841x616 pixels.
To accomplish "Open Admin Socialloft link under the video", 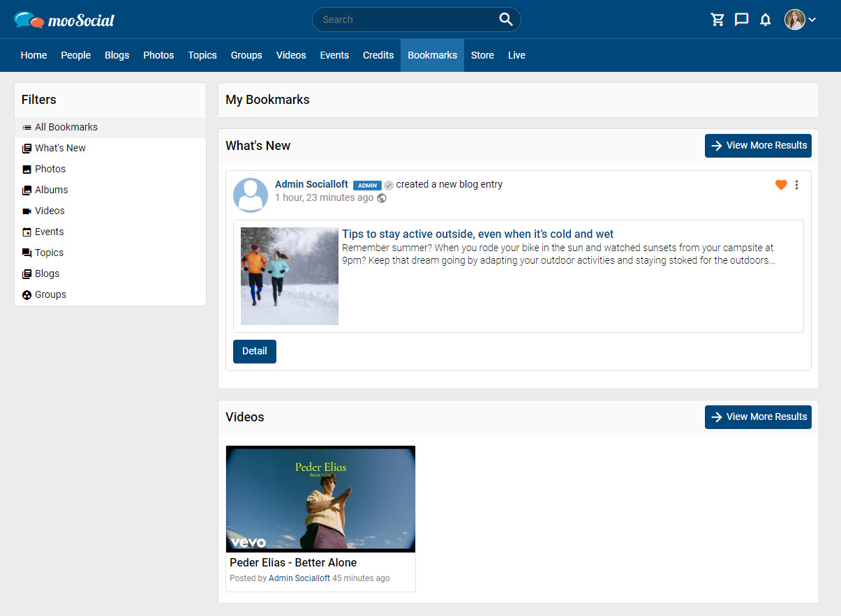I will (x=299, y=578).
